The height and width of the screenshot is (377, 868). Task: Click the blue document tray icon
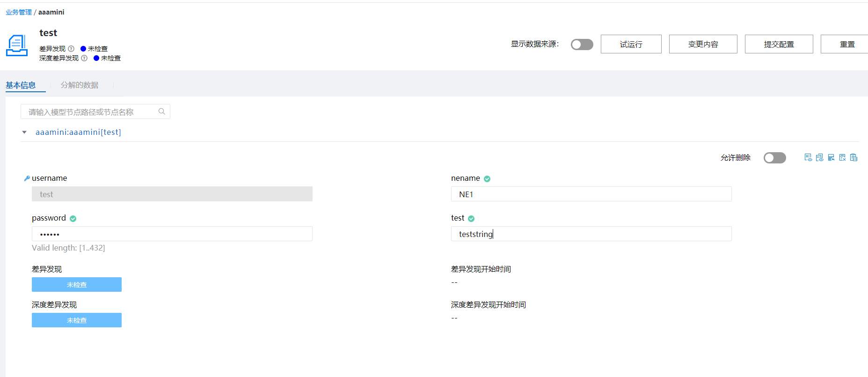coord(17,45)
